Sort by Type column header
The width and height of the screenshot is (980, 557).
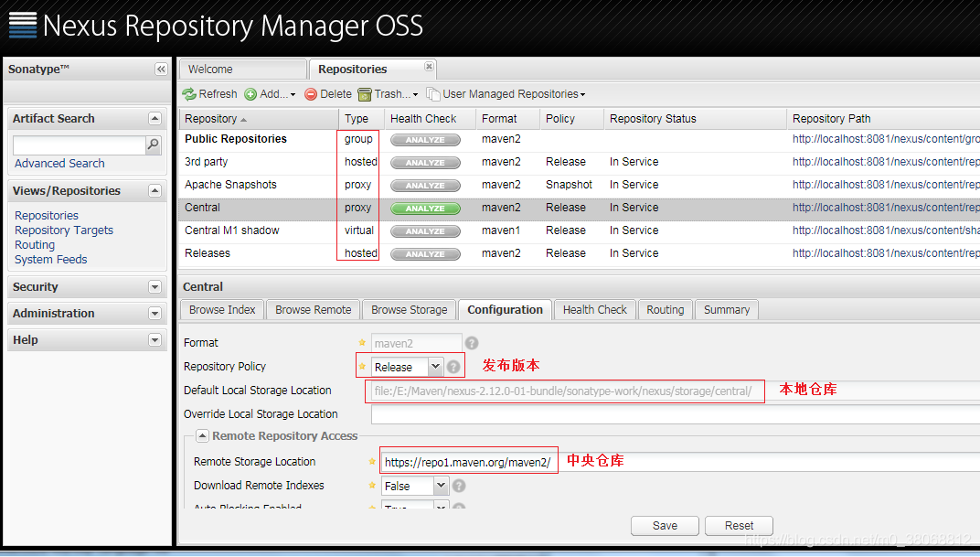[x=360, y=119]
